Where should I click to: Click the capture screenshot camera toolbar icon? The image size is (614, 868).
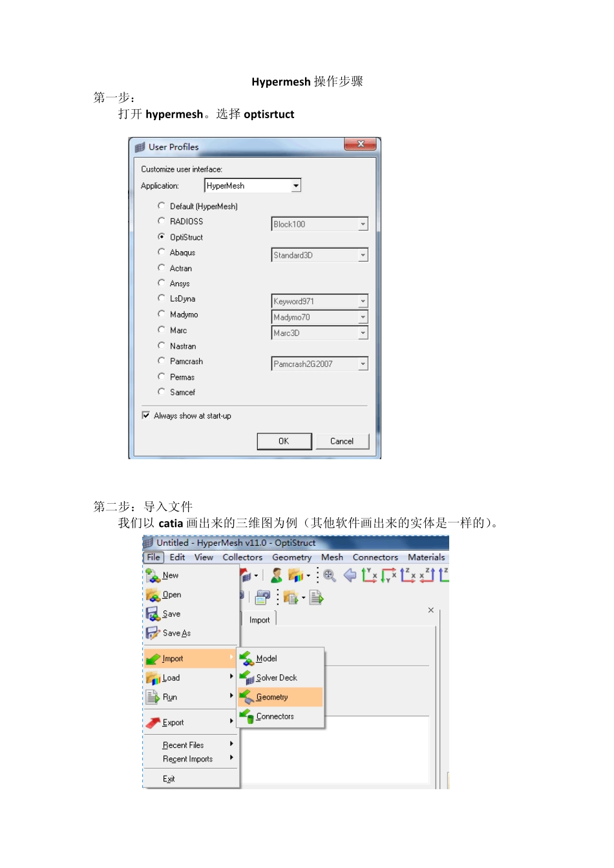click(262, 598)
